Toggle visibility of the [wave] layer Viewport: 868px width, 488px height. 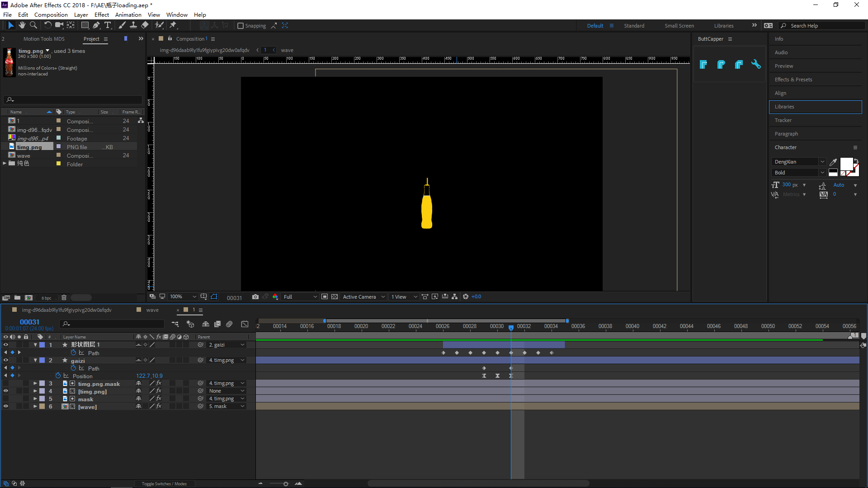[6, 407]
